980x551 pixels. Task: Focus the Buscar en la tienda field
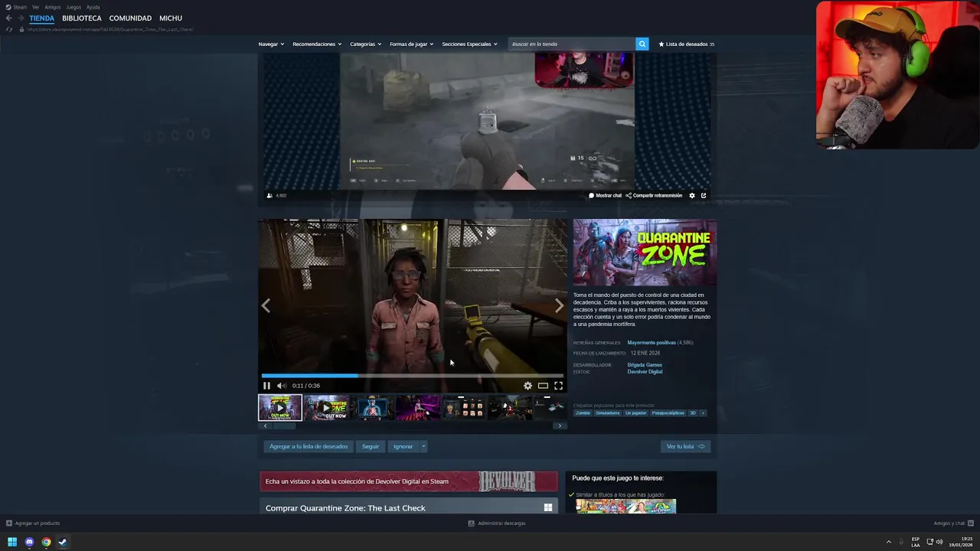[x=572, y=44]
